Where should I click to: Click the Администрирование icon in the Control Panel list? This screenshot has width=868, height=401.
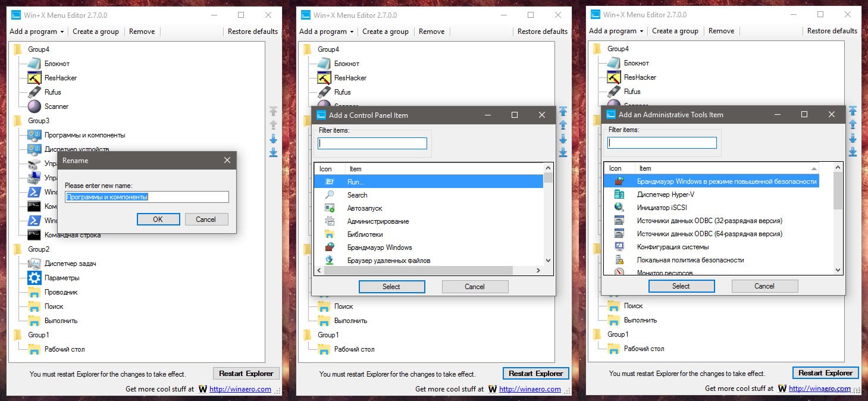click(330, 221)
